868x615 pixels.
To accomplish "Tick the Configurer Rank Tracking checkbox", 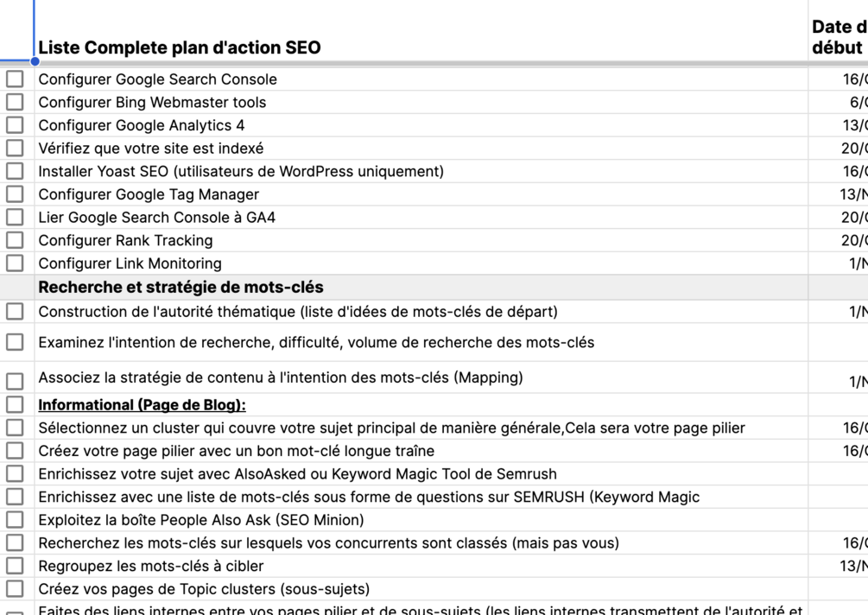I will point(15,240).
